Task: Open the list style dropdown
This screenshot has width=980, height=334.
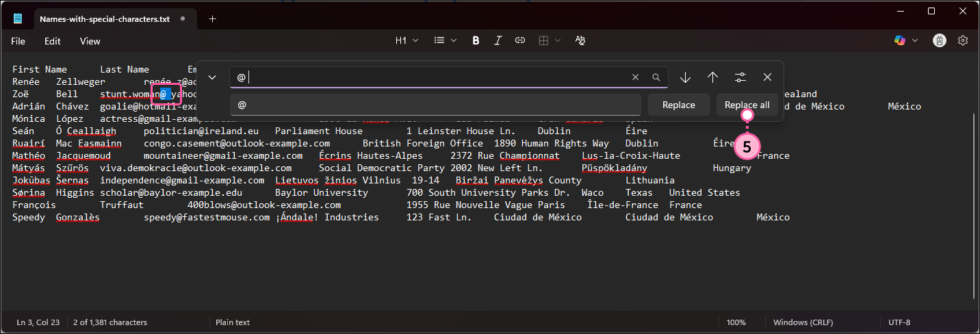Action: [446, 40]
